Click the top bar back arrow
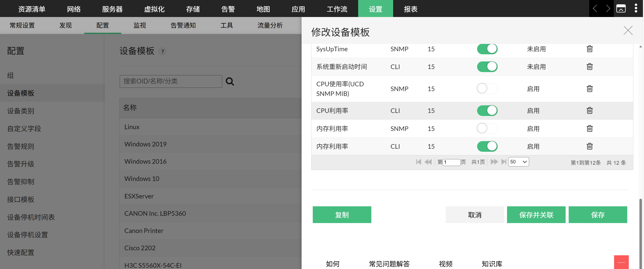The height and width of the screenshot is (269, 644). 595,9
